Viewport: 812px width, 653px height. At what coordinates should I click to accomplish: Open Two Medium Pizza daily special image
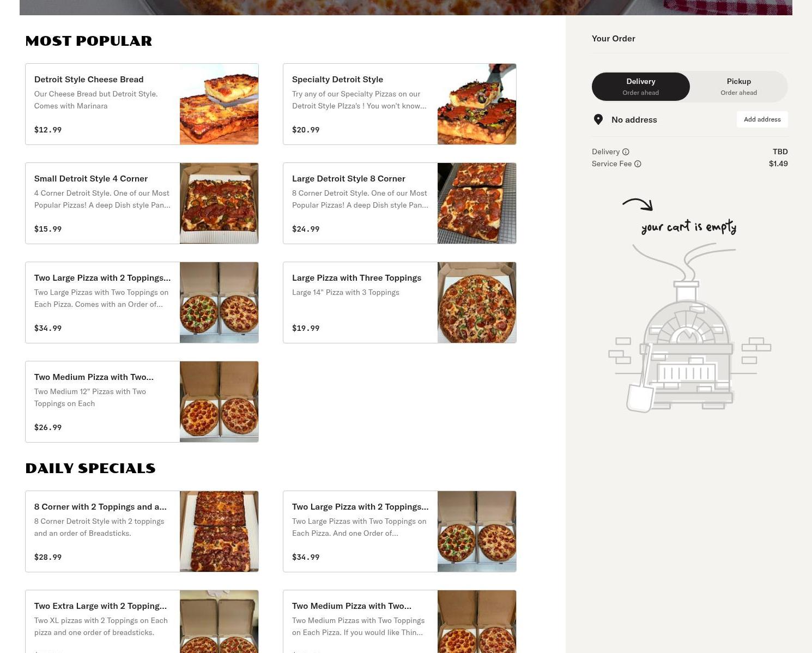477,621
